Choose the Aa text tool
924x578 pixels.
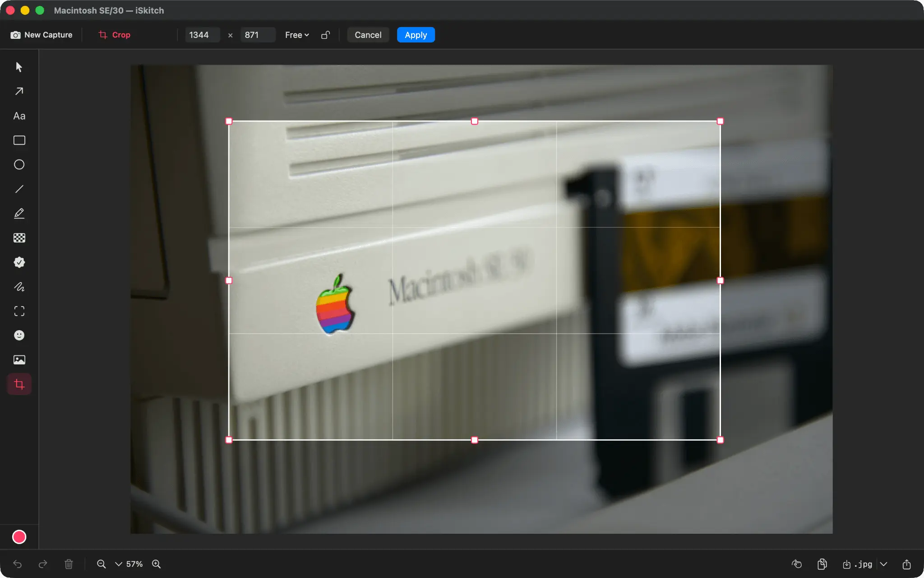[x=19, y=116]
